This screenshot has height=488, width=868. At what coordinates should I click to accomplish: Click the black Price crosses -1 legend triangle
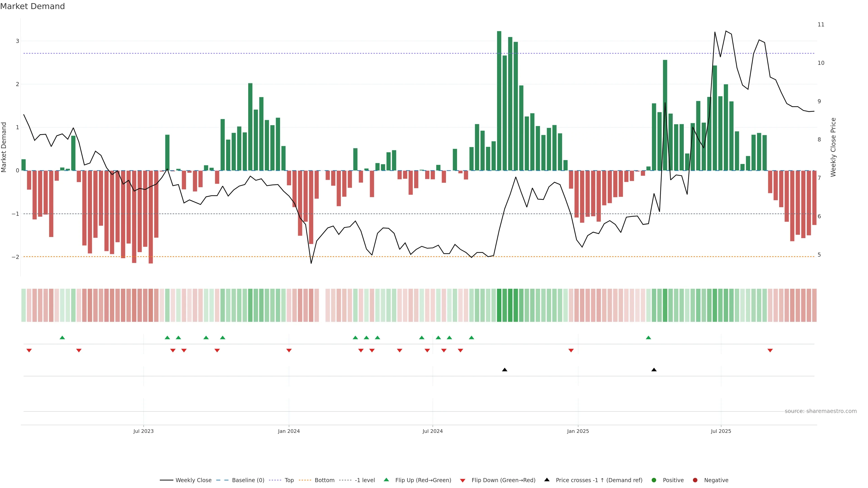(547, 480)
